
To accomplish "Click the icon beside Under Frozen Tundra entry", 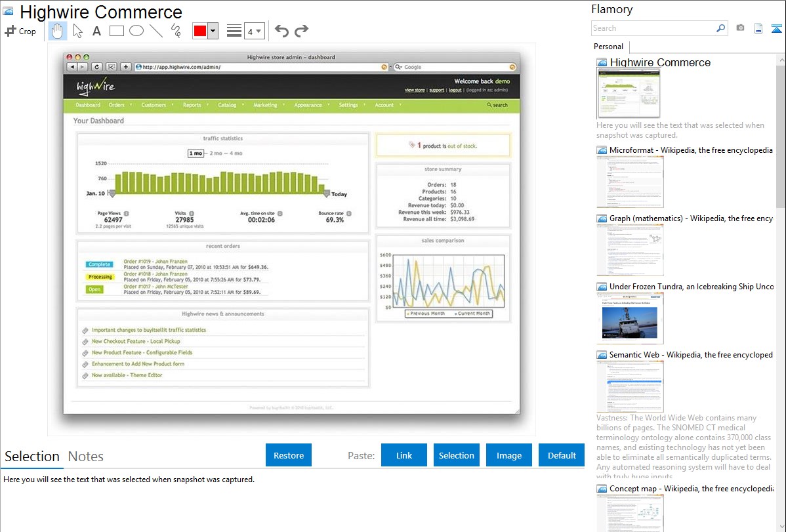I will pos(602,287).
